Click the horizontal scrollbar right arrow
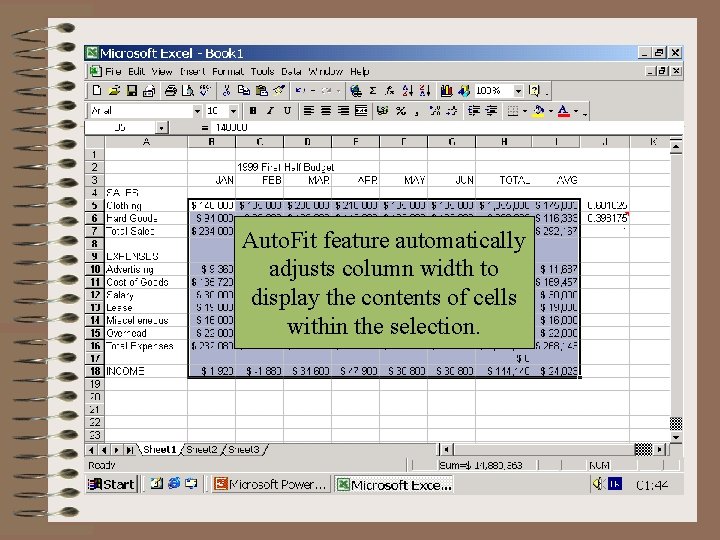 point(660,450)
